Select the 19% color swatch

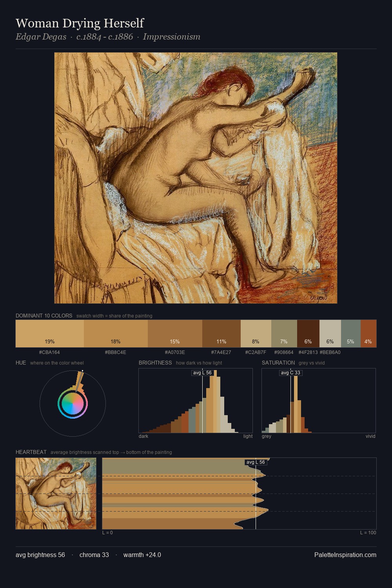50,334
